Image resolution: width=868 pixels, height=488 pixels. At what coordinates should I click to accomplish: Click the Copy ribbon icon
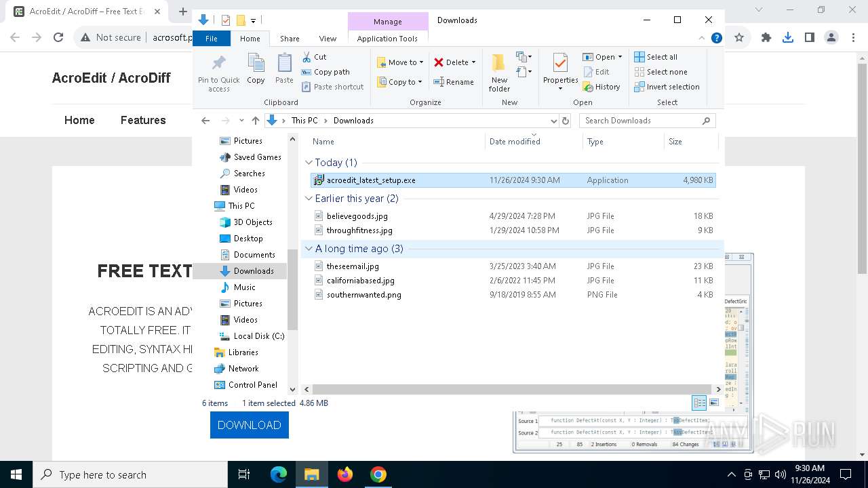(x=256, y=69)
